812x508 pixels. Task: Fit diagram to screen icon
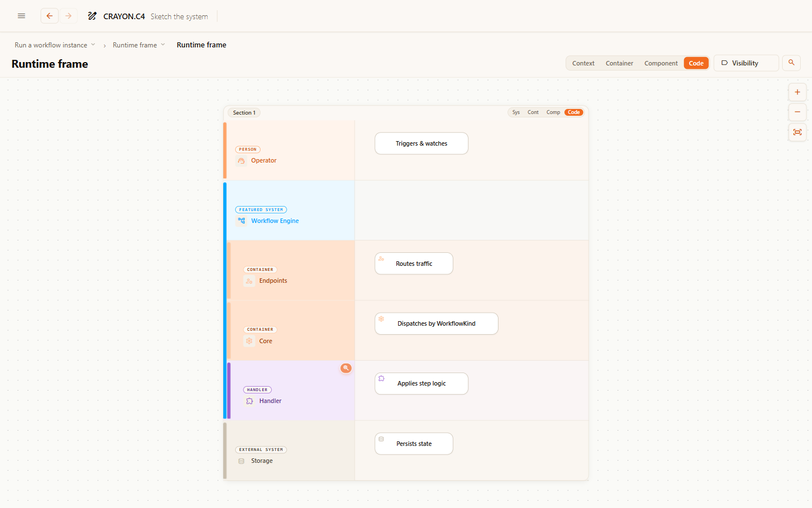pyautogui.click(x=797, y=132)
